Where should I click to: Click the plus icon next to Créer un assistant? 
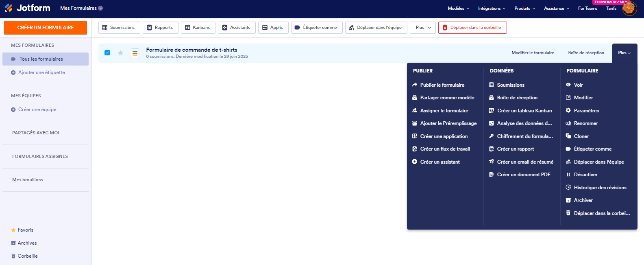415,162
